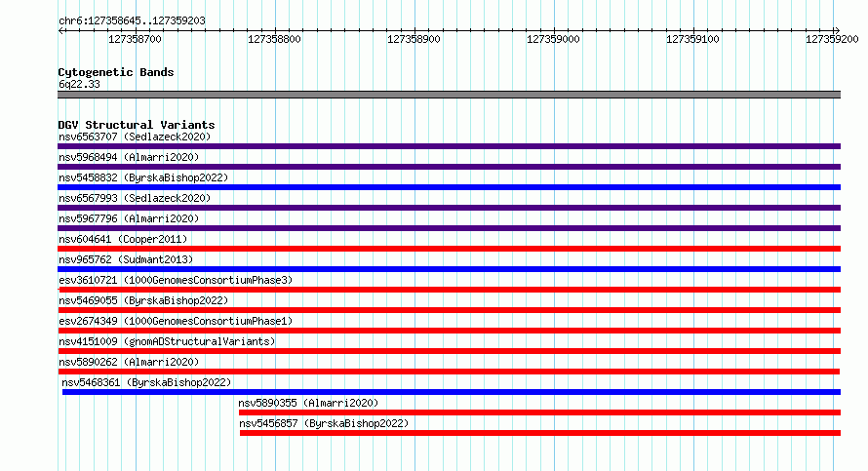This screenshot has width=868, height=471.
Task: Click the chr6:127358645..127359203 region label
Action: [x=132, y=20]
